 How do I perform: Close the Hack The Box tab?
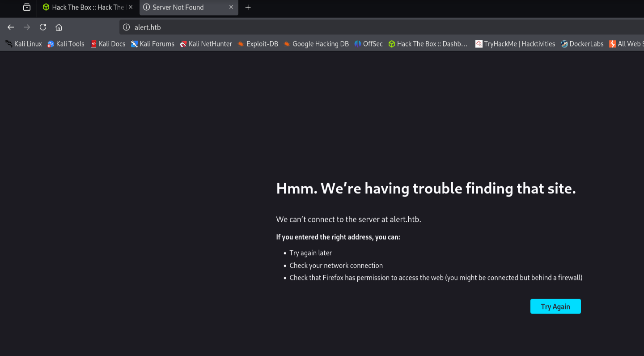[131, 7]
